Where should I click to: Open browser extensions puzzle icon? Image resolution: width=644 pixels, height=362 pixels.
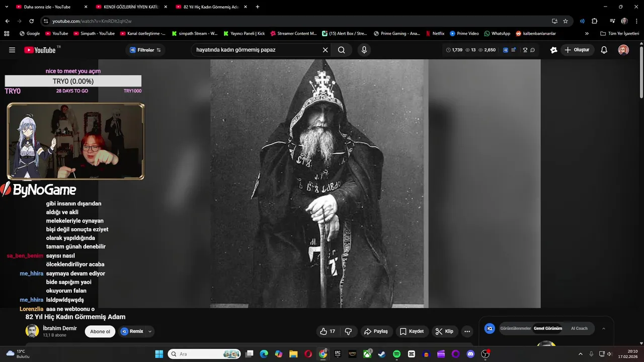(595, 21)
